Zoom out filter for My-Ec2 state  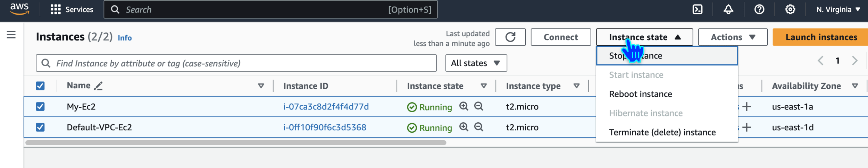[x=478, y=106]
